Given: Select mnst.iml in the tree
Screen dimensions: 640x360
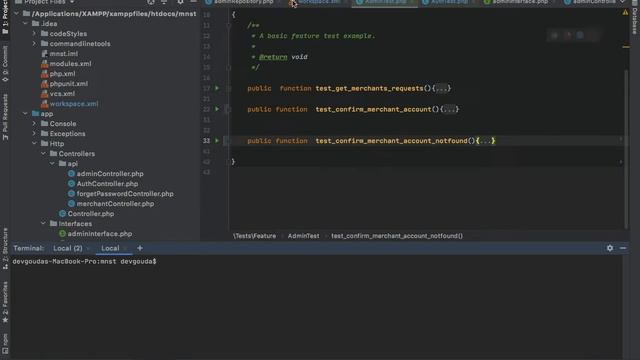Looking at the screenshot, I should tap(64, 53).
